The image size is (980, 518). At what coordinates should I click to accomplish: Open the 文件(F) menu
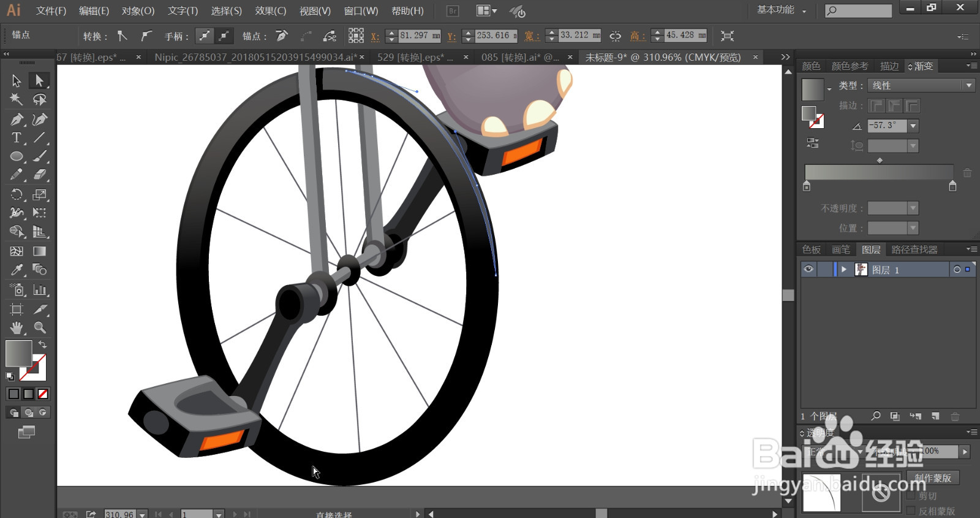click(51, 11)
